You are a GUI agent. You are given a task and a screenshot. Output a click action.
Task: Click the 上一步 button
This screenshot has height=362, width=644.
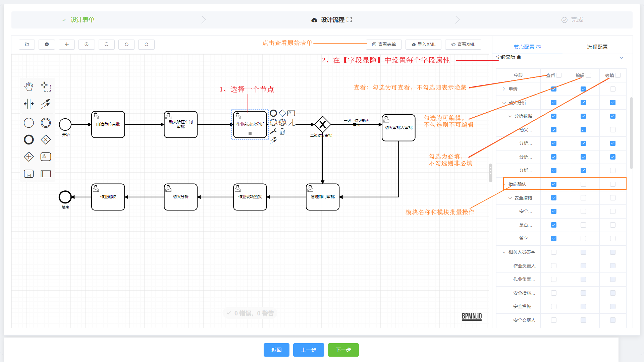[x=309, y=350]
